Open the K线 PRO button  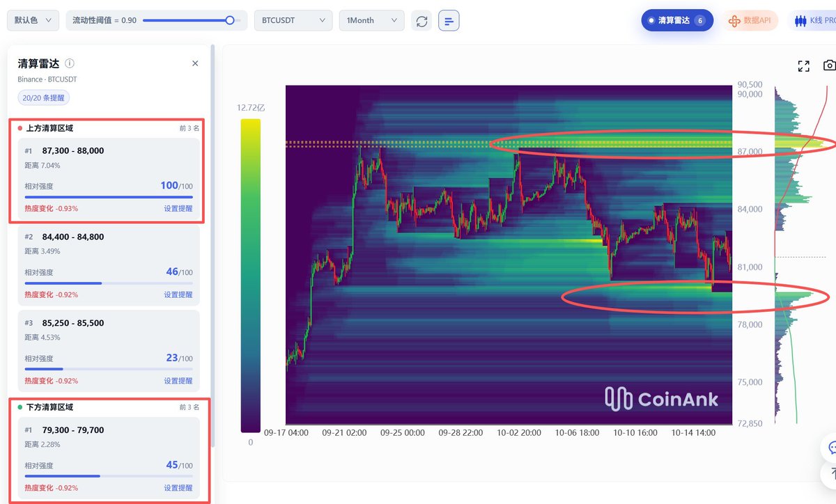813,21
